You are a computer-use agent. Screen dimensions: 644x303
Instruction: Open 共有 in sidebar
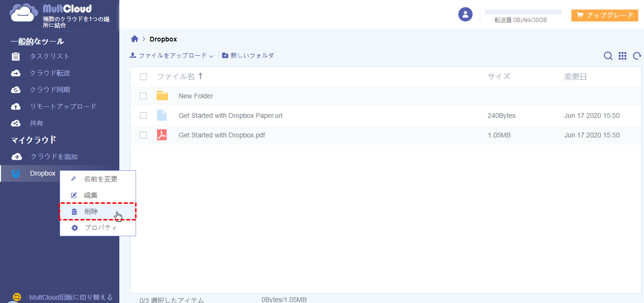point(36,123)
